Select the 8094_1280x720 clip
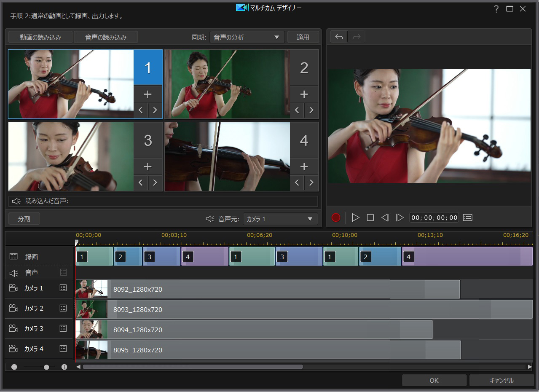Screen dimensions: 539x392 click(x=254, y=330)
